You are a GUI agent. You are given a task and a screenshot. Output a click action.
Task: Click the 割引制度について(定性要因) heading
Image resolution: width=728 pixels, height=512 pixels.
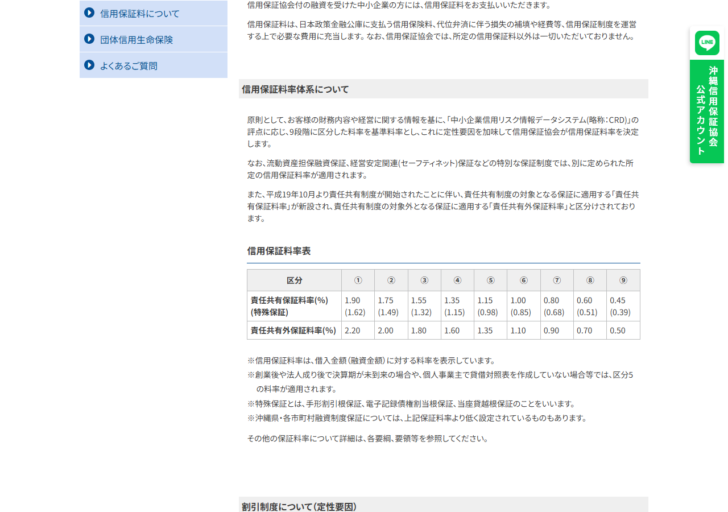[x=299, y=506]
